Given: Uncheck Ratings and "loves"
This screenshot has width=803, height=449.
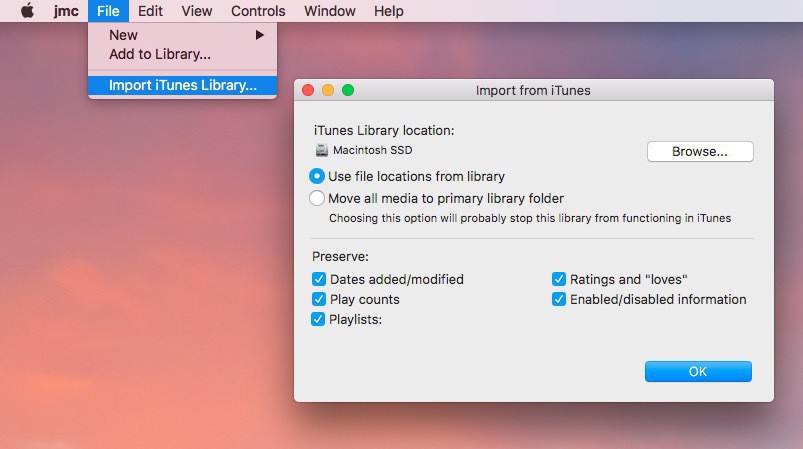Looking at the screenshot, I should pos(559,279).
